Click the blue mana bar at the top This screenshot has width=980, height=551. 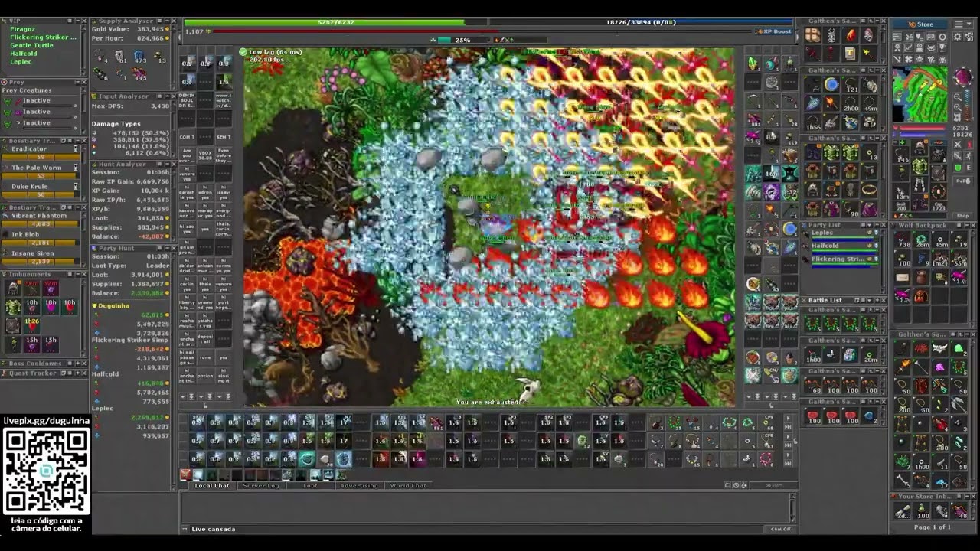(642, 23)
